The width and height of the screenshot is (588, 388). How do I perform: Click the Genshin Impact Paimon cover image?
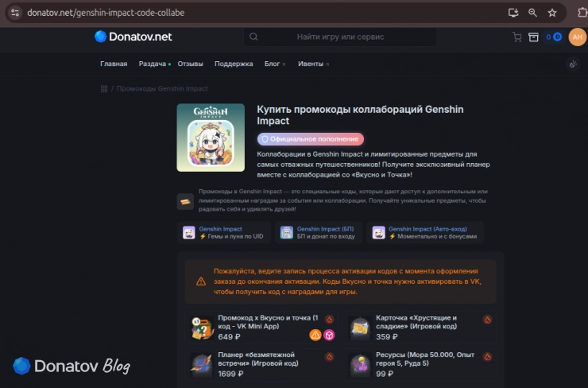click(211, 138)
